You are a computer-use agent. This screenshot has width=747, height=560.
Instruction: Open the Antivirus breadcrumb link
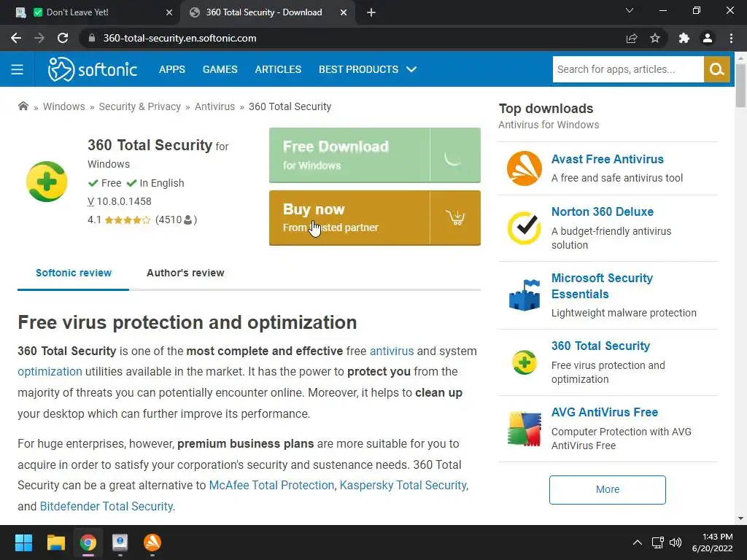click(x=215, y=106)
